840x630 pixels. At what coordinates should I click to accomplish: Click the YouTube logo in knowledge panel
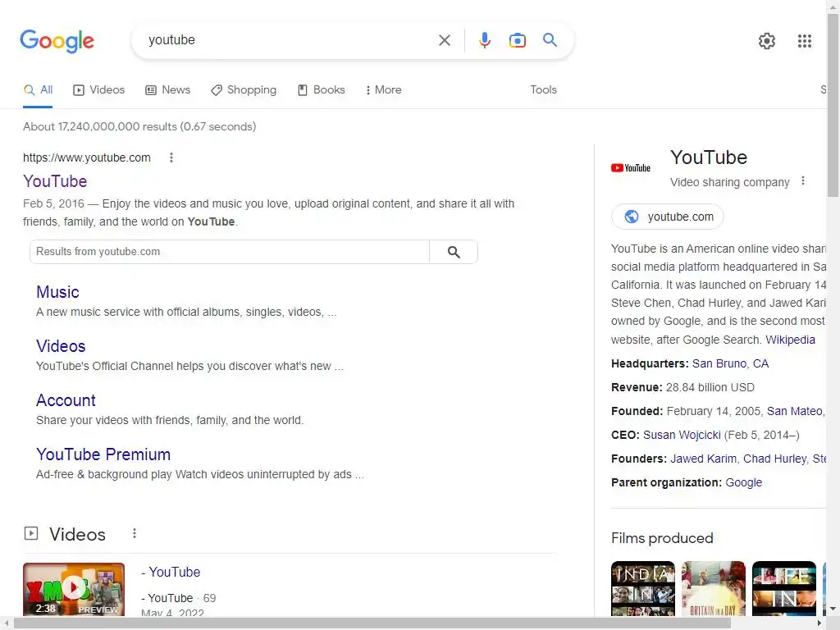(631, 167)
